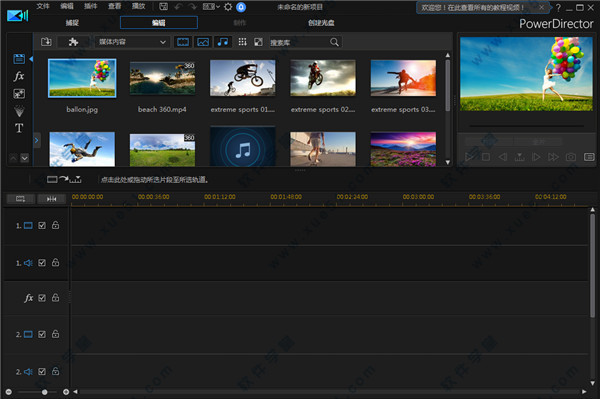Dismiss the welcome tutorial tooltip
600x399 pixels.
(x=541, y=7)
